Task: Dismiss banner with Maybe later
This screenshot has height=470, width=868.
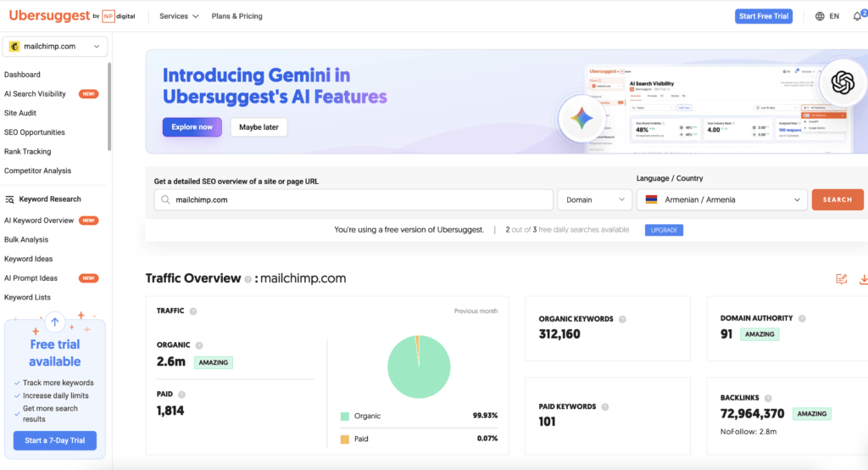Action: 259,127
